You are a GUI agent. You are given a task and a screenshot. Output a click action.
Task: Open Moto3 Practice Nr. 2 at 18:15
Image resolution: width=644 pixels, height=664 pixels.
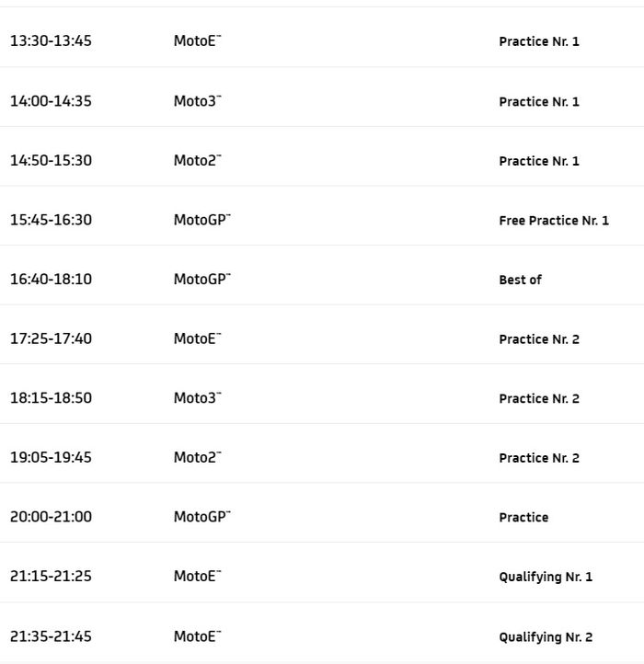pos(539,399)
